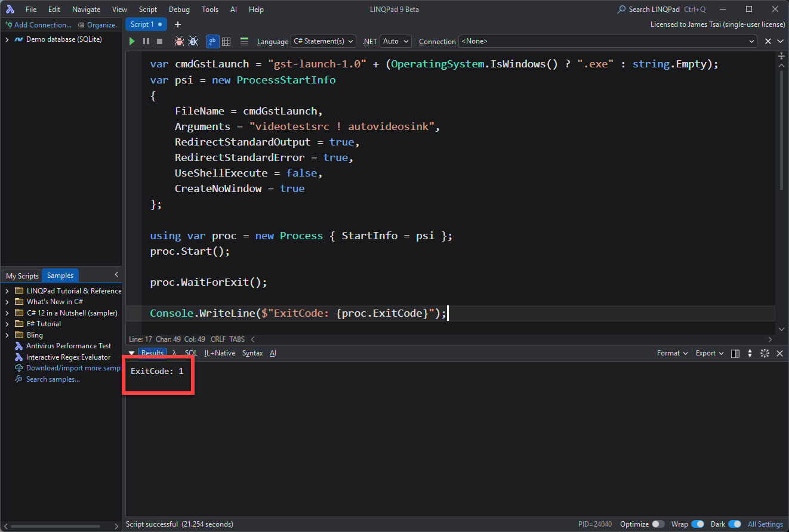Open the AI menu
The image size is (789, 532).
233,10
